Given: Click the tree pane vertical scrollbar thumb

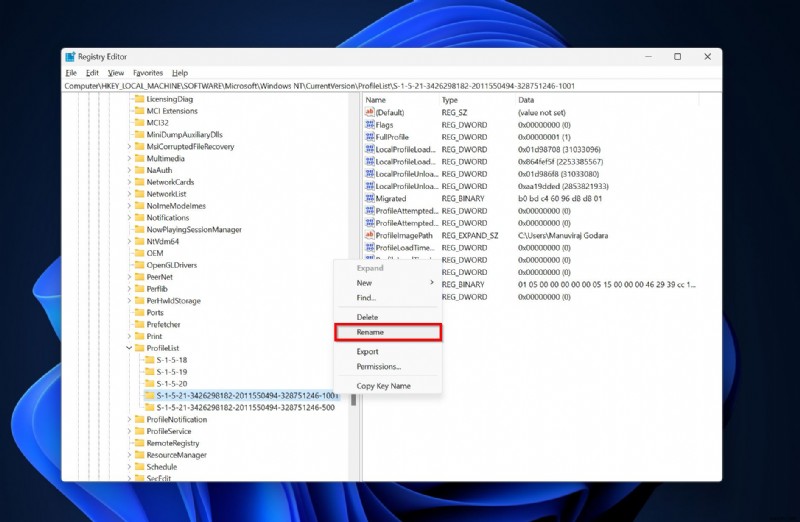Looking at the screenshot, I should tap(354, 400).
